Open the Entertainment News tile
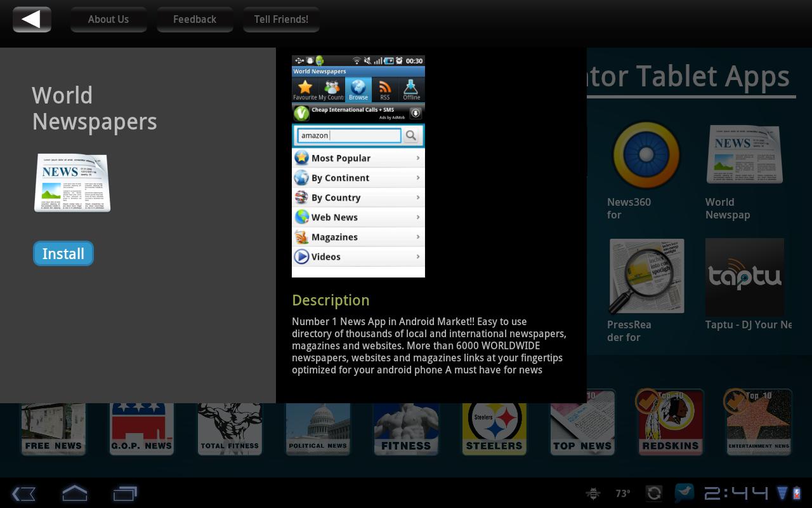Image resolution: width=812 pixels, height=508 pixels. tap(759, 423)
